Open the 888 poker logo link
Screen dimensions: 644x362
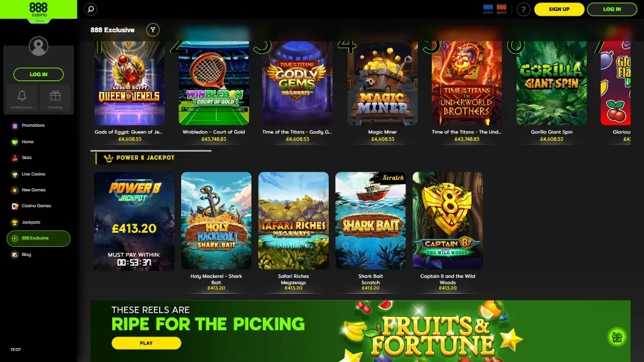coord(488,9)
